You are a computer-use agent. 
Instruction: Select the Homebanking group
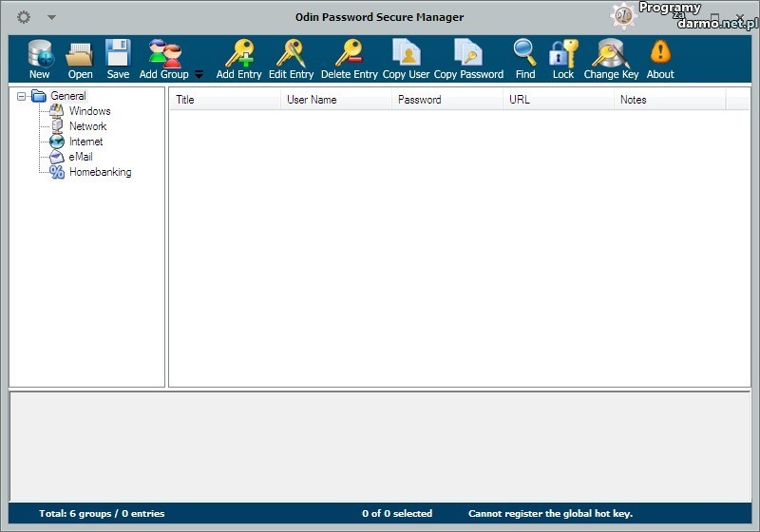pos(100,172)
